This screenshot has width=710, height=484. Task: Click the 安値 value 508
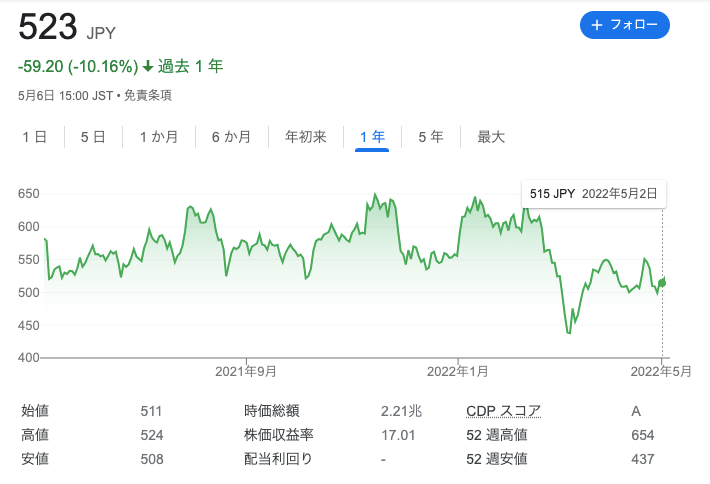click(x=152, y=459)
